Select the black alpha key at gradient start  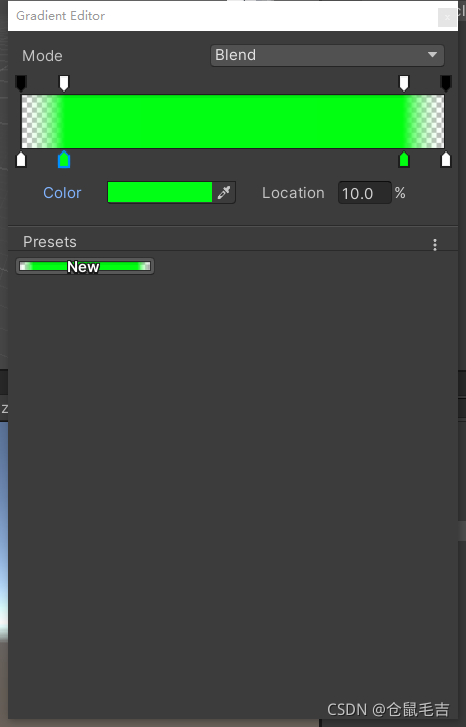(x=21, y=83)
